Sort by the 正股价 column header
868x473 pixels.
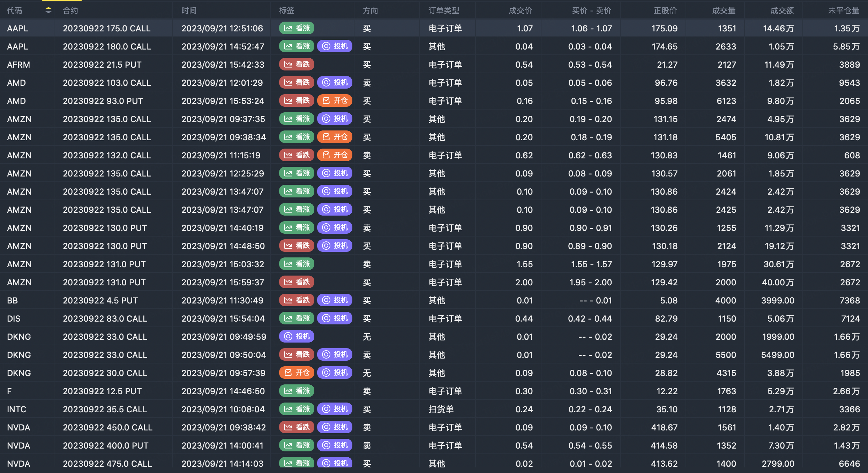click(665, 10)
